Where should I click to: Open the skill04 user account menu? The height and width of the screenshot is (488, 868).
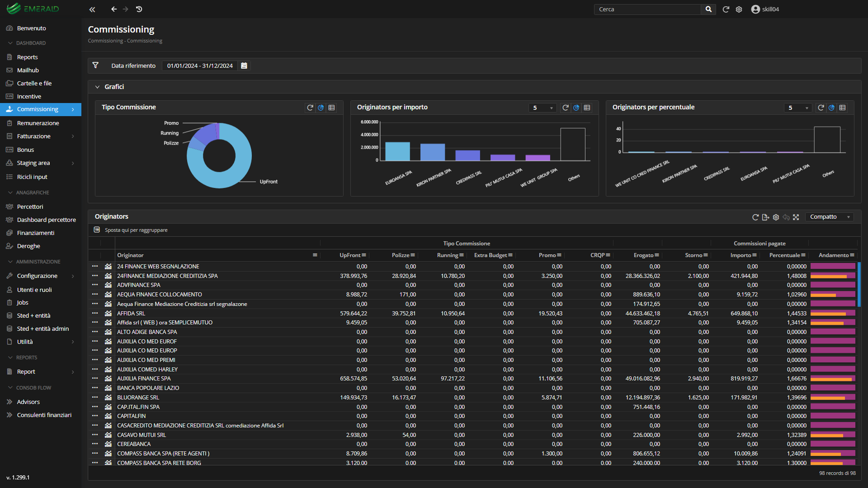tap(765, 9)
